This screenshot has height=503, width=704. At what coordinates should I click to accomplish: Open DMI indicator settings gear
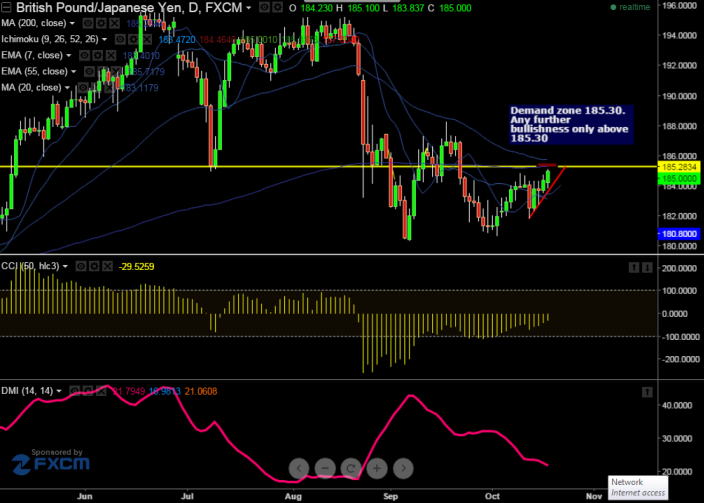click(88, 391)
